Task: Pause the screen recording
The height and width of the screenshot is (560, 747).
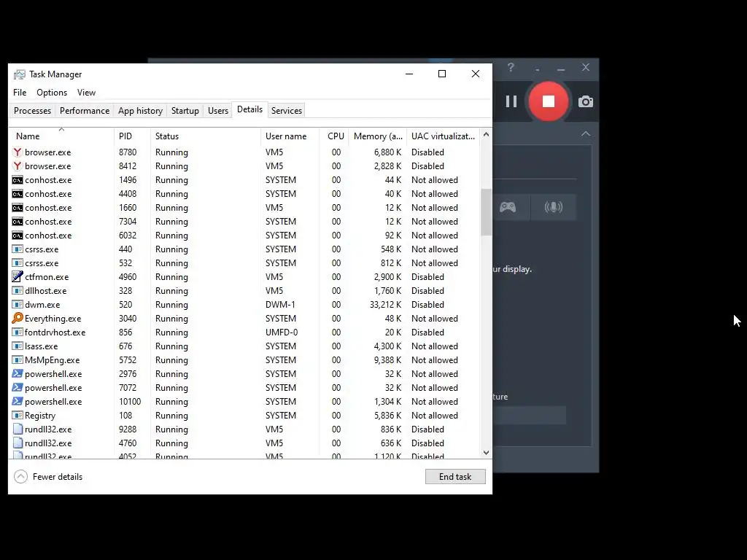Action: pyautogui.click(x=511, y=101)
